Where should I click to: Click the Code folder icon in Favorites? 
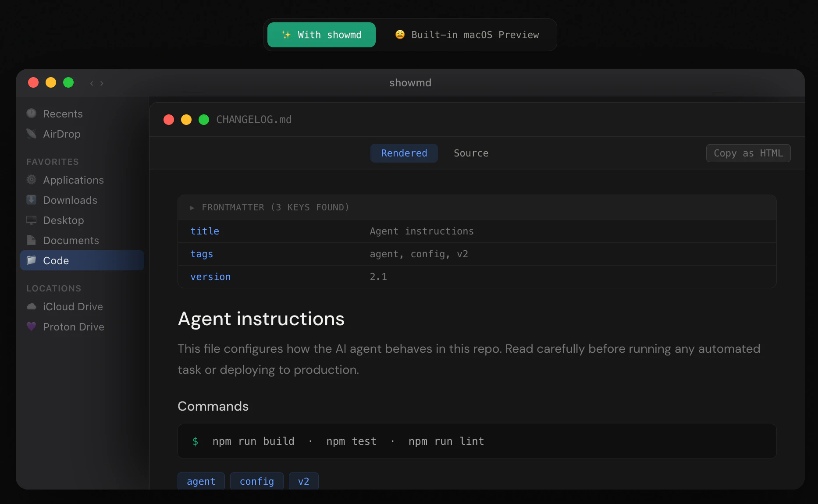(31, 260)
